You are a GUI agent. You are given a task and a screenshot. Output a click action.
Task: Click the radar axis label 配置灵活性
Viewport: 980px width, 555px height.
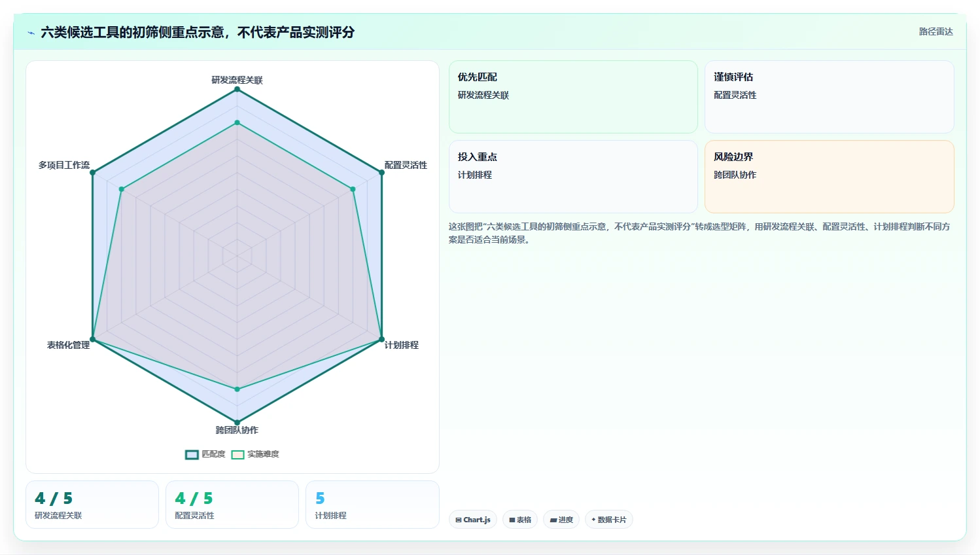406,165
